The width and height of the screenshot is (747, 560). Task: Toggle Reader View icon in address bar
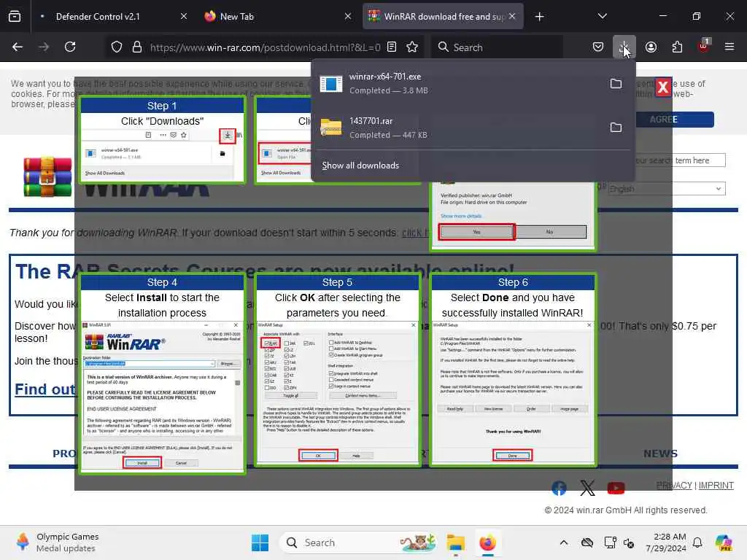[392, 47]
